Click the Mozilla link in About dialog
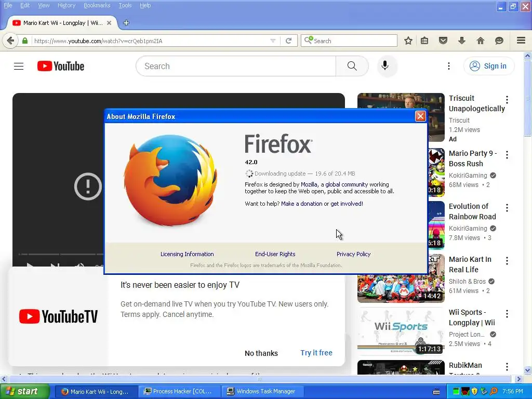The width and height of the screenshot is (532, 399). coord(309,184)
